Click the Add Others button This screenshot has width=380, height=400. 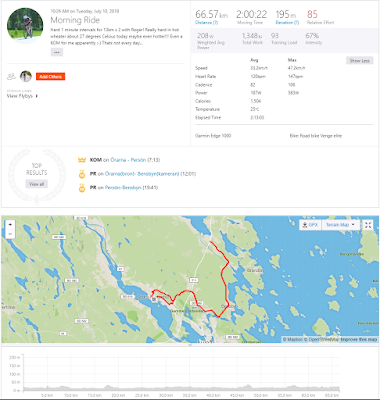[x=50, y=77]
